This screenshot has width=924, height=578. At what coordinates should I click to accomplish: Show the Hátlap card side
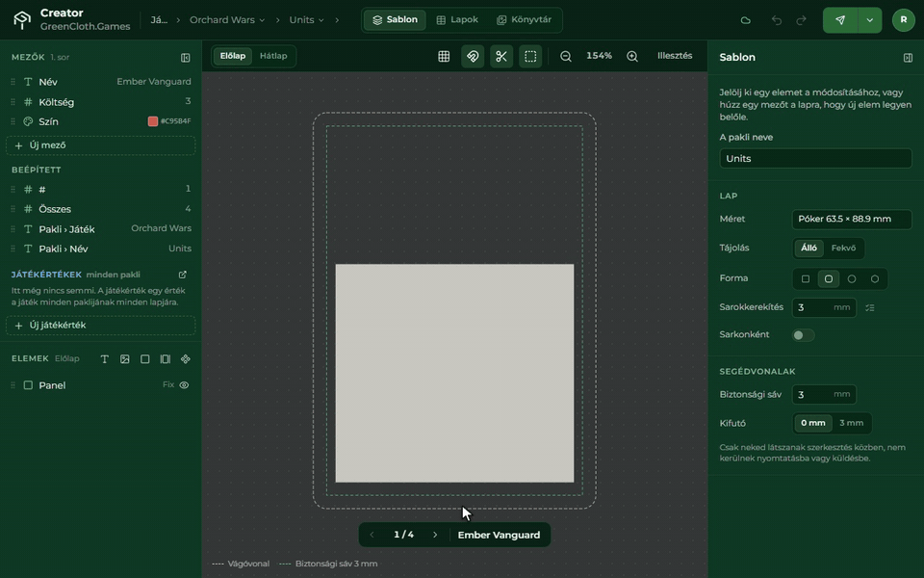(273, 56)
